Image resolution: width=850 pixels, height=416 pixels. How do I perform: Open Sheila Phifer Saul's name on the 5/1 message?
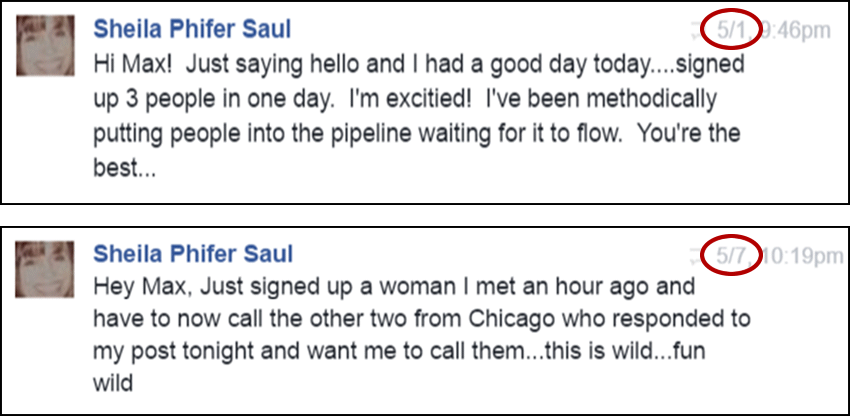192,28
